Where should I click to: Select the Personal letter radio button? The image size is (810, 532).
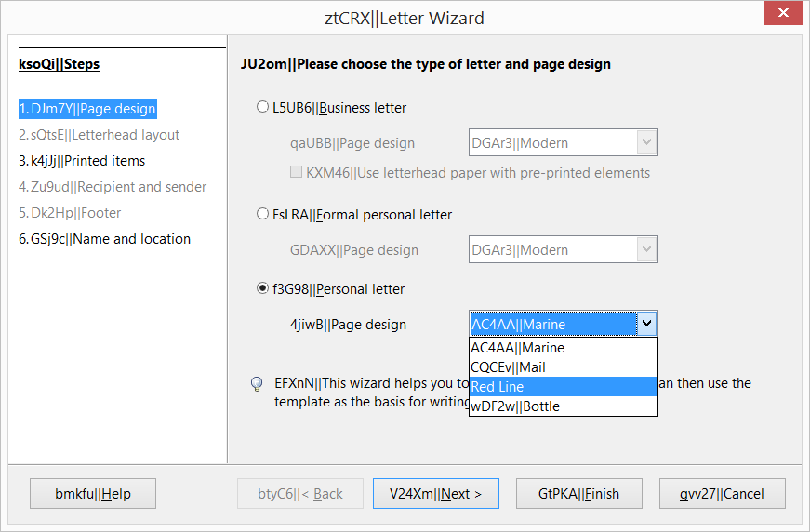(263, 289)
